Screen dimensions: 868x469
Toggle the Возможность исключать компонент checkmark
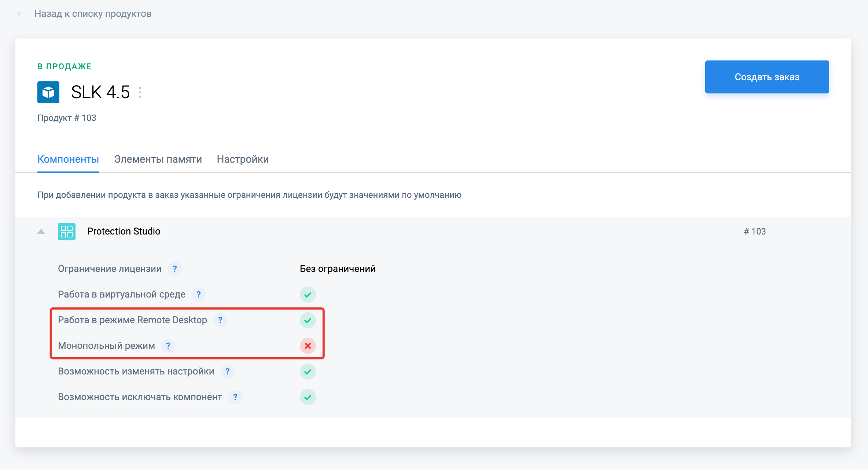point(308,397)
